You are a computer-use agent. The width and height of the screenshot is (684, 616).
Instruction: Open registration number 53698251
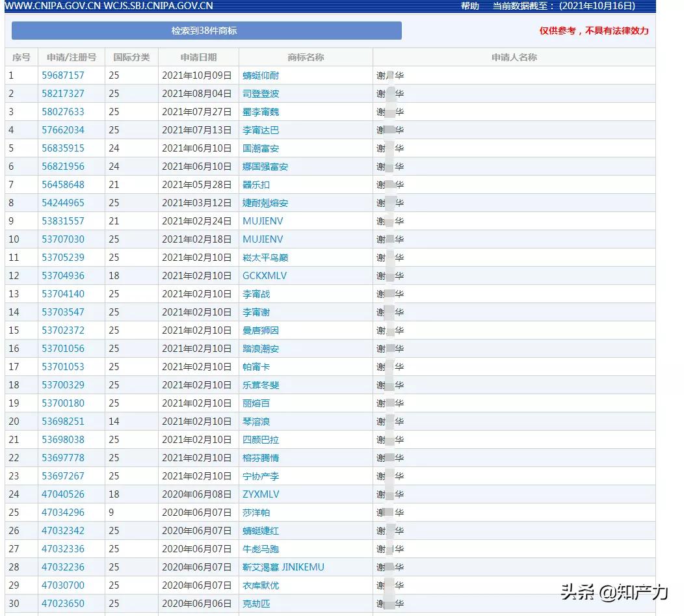(x=63, y=421)
